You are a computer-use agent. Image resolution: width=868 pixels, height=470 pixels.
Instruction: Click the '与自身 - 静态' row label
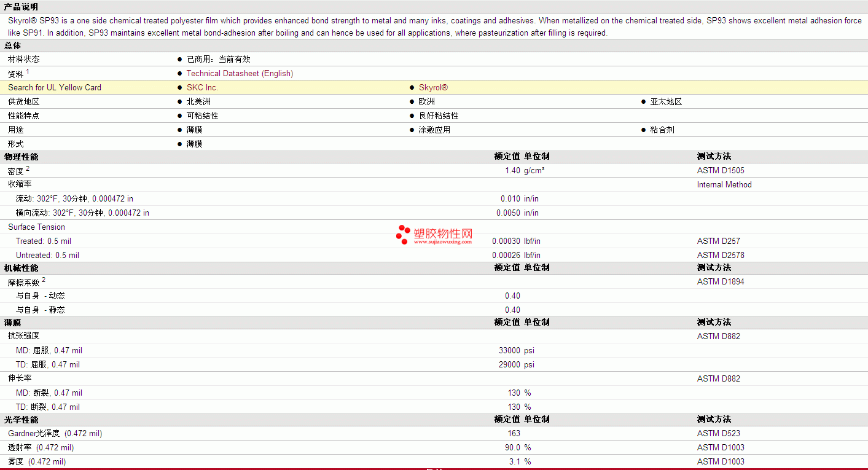point(40,310)
